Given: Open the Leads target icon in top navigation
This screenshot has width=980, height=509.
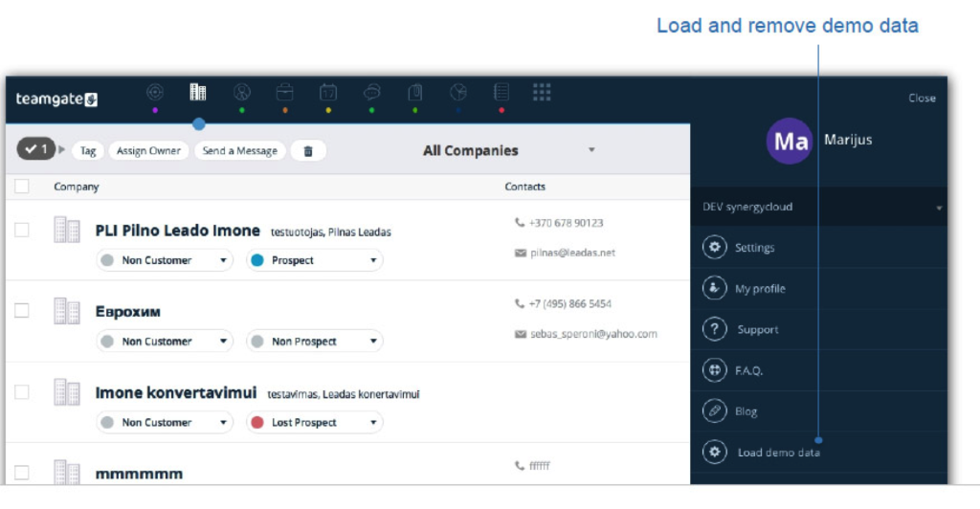Looking at the screenshot, I should pos(155,93).
